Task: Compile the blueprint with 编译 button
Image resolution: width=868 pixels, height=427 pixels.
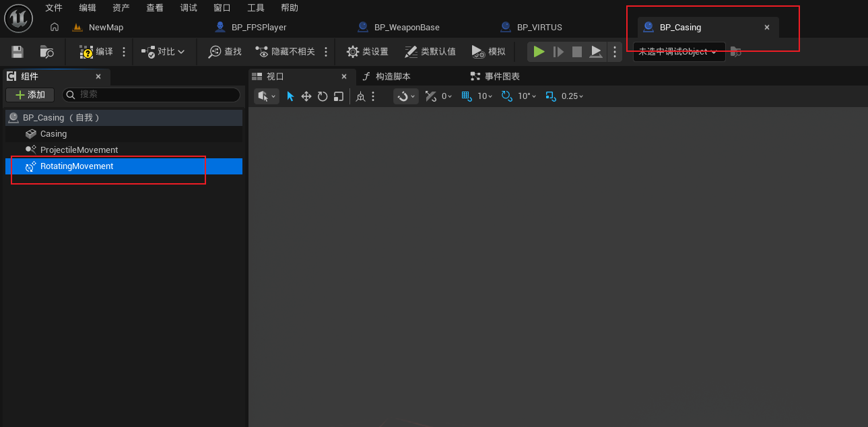Action: pyautogui.click(x=96, y=51)
